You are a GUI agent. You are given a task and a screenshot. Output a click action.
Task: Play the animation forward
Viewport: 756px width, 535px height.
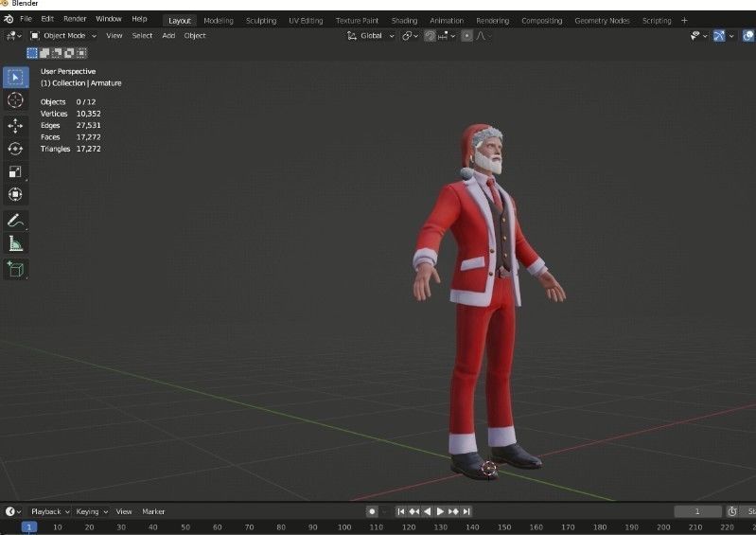[x=440, y=511]
